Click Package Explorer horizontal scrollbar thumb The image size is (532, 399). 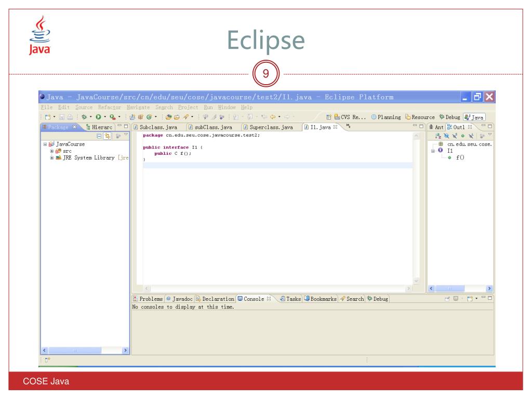(75, 350)
